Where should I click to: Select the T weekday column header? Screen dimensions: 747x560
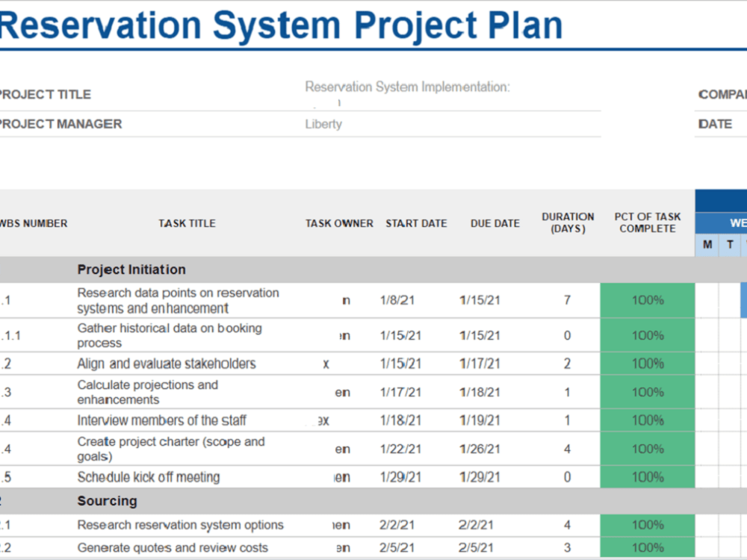tap(730, 244)
